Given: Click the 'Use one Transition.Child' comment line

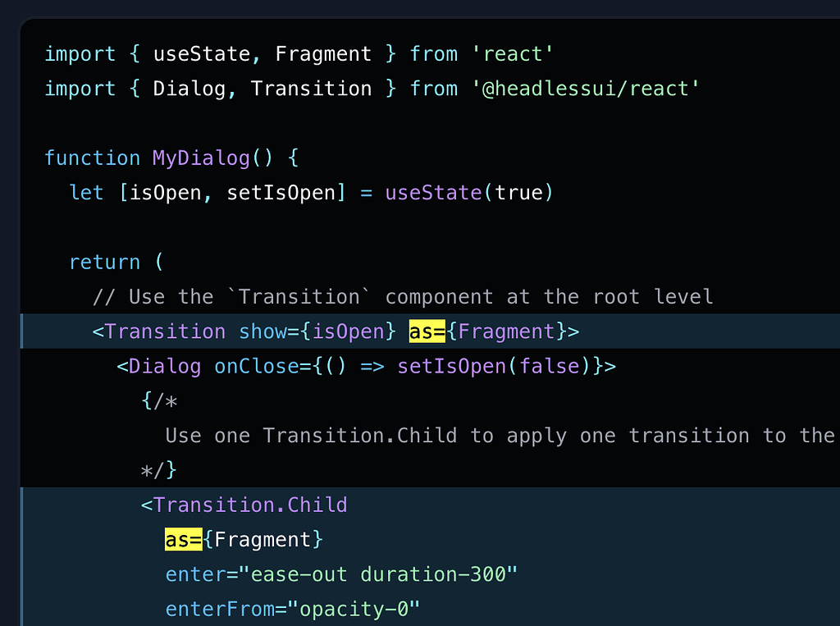Looking at the screenshot, I should [x=500, y=435].
